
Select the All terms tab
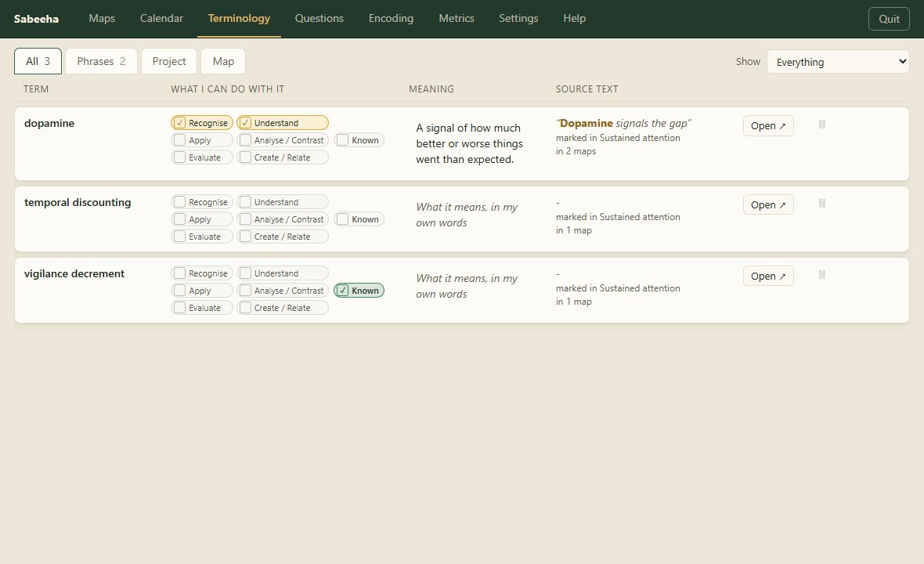coord(38,61)
